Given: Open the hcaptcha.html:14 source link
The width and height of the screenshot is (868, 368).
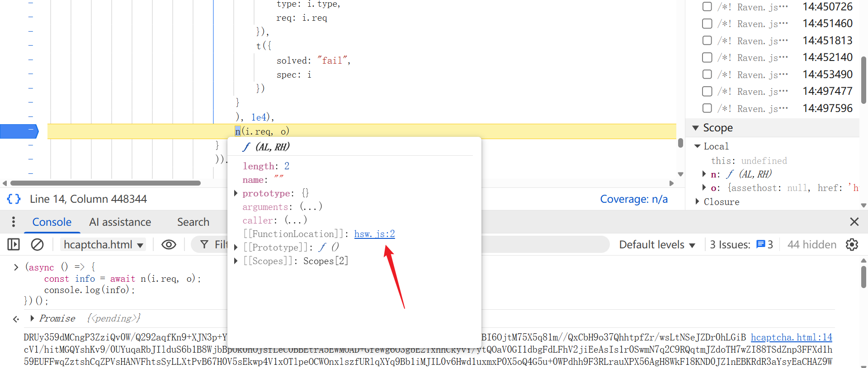Looking at the screenshot, I should pos(791,337).
